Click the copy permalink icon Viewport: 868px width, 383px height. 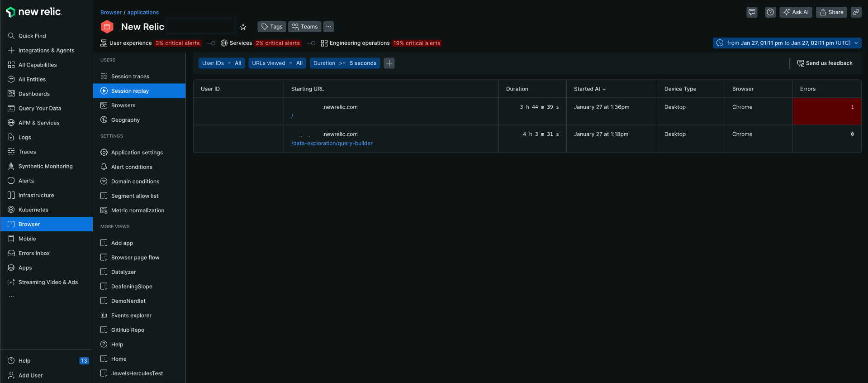tap(856, 12)
